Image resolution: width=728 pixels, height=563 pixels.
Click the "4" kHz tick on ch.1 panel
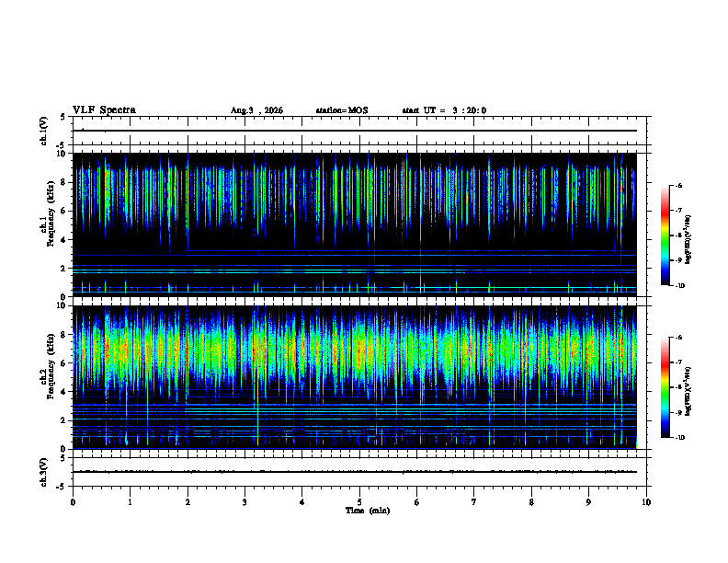64,240
